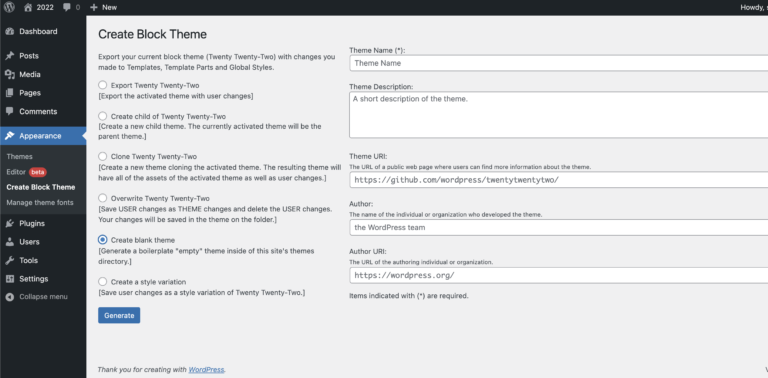The image size is (768, 378).
Task: Click the Appearance paintbrush icon
Action: pos(9,136)
